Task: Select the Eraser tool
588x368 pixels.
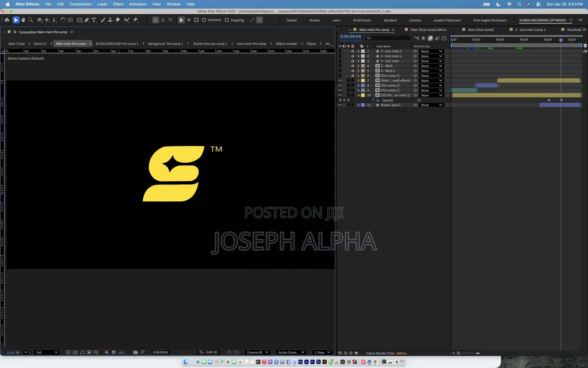Action: point(118,20)
